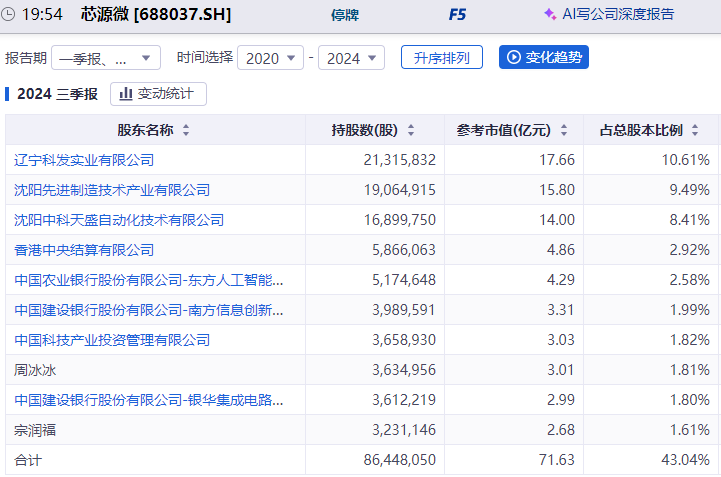Click the 停牌 status label
Viewport: 721px width, 477px height.
345,15
